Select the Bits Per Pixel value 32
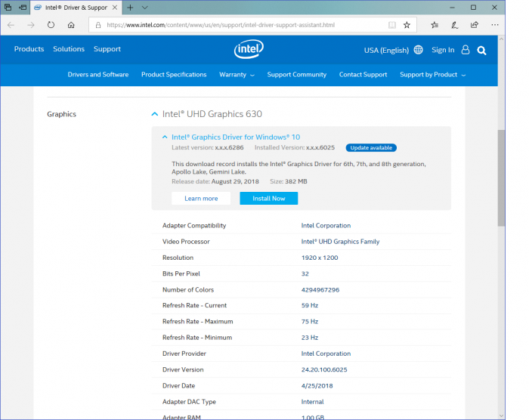This screenshot has height=420, width=529. point(305,273)
